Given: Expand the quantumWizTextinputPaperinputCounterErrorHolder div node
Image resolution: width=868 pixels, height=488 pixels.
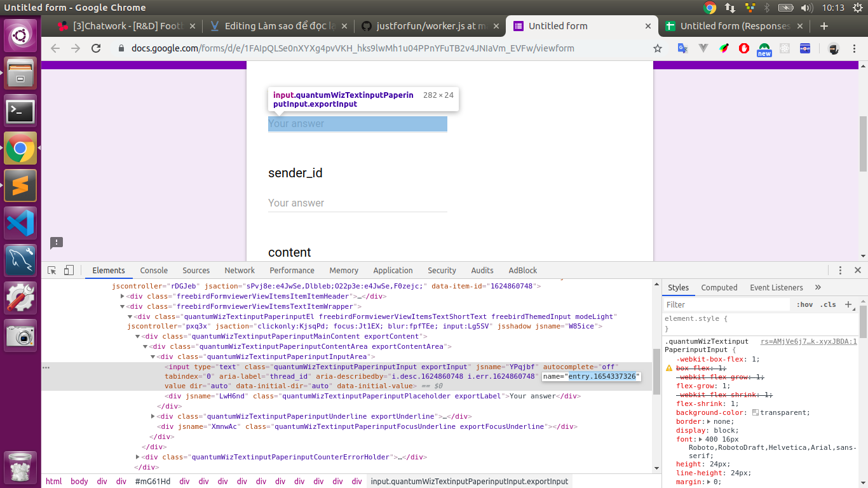Looking at the screenshot, I should coord(138,457).
